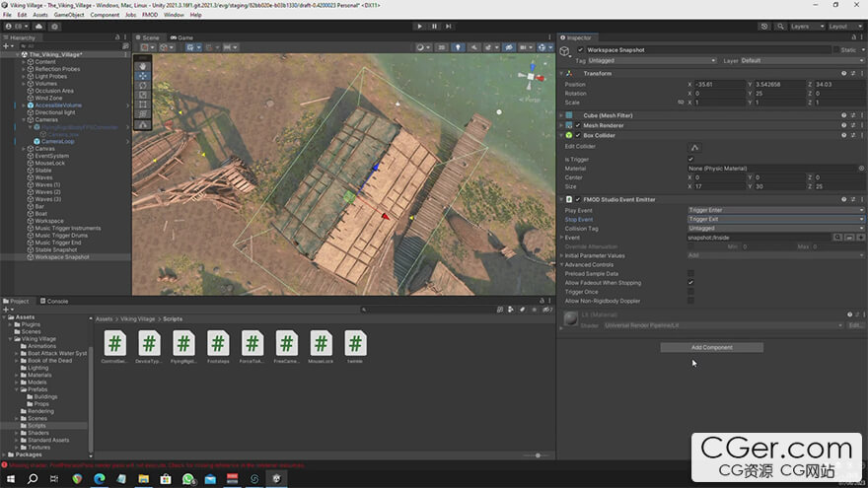Viewport: 868px width, 488px height.
Task: Open the Layers dropdown
Action: pyautogui.click(x=807, y=26)
